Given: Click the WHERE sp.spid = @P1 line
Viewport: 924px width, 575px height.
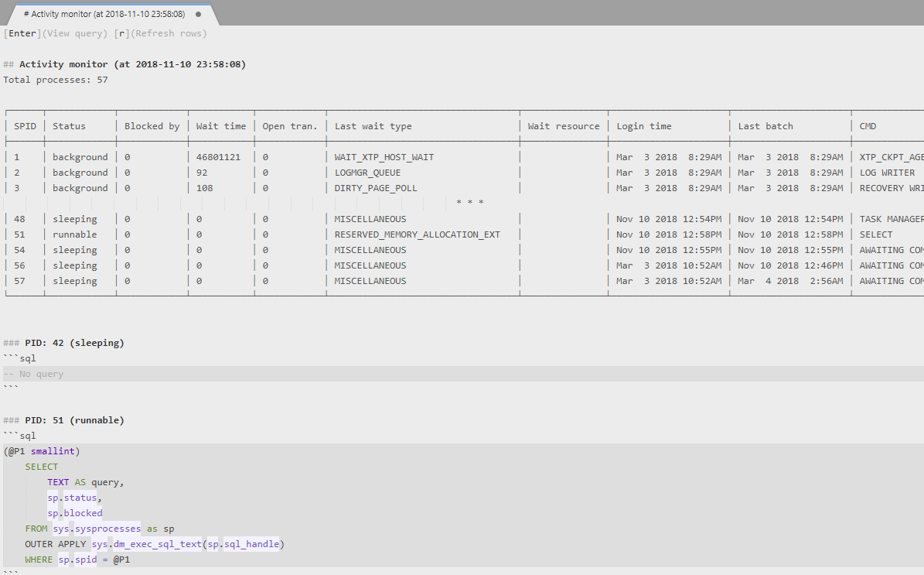Looking at the screenshot, I should pos(77,560).
